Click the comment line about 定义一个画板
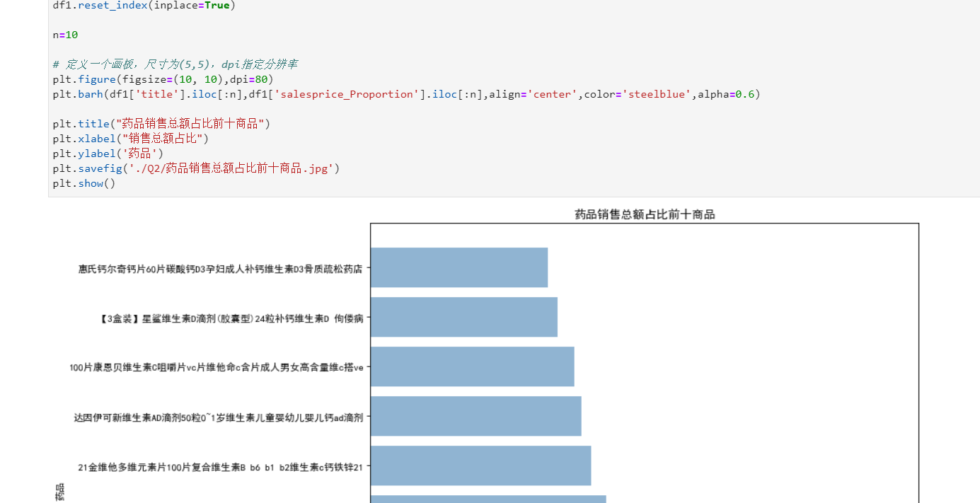 click(x=175, y=64)
